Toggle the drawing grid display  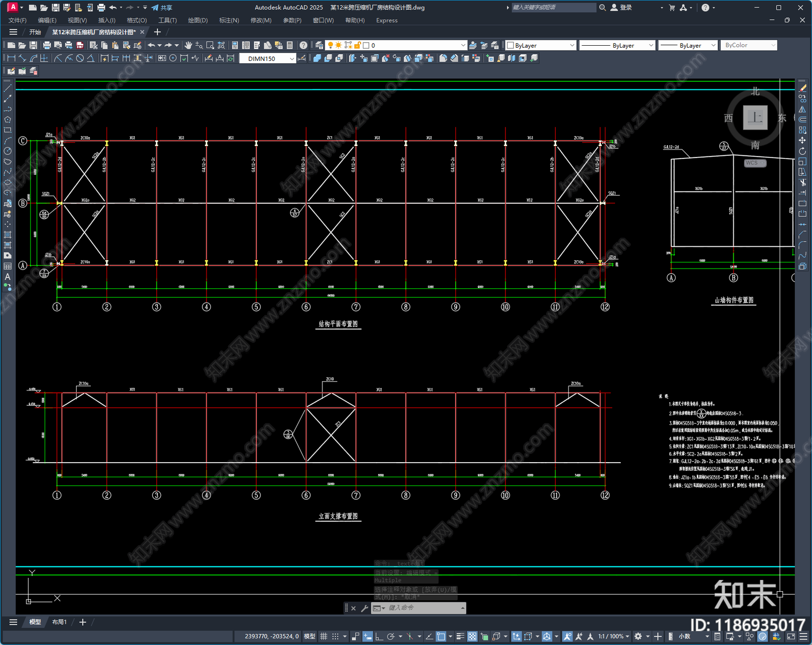[323, 636]
